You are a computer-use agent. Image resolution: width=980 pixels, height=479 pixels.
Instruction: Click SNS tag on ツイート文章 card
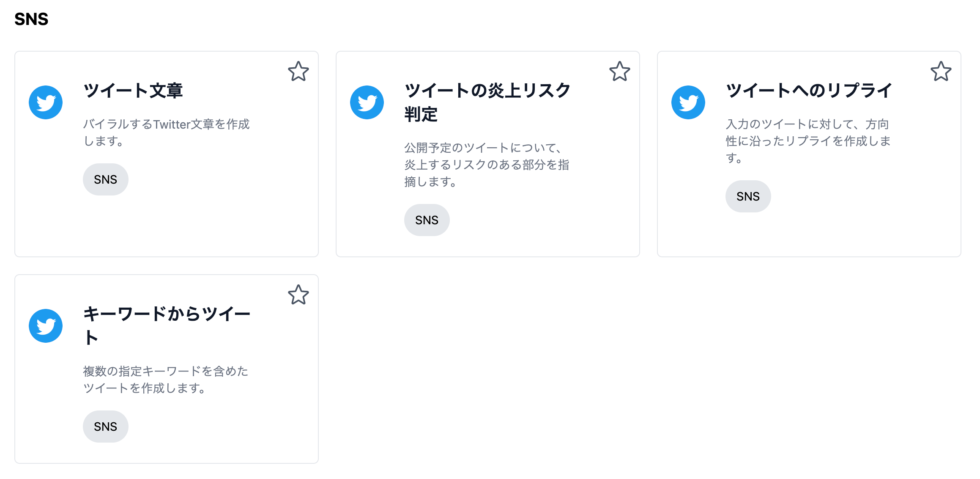point(106,179)
